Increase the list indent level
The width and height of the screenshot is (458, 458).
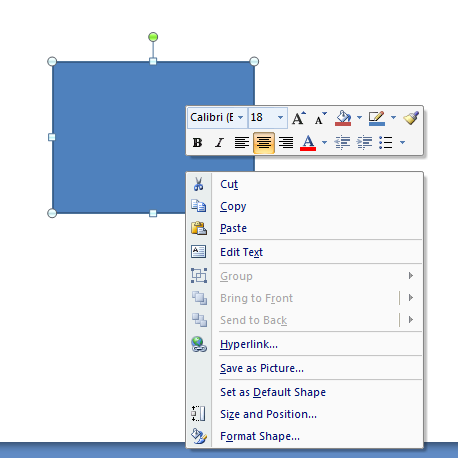tap(364, 143)
